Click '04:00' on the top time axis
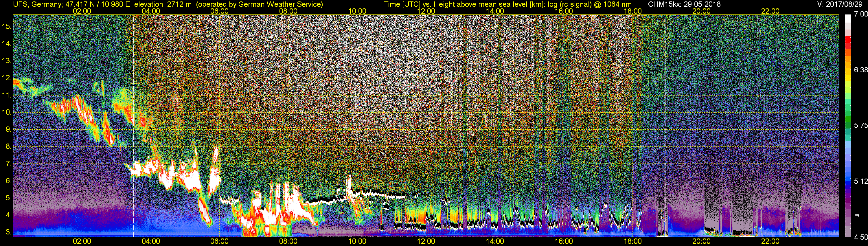The width and height of the screenshot is (868, 246). click(x=151, y=11)
